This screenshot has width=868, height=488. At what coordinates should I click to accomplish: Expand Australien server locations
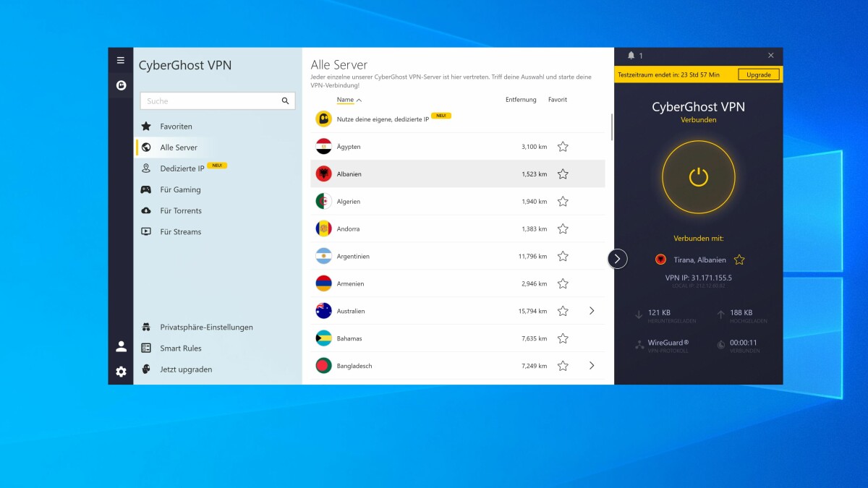(x=592, y=311)
